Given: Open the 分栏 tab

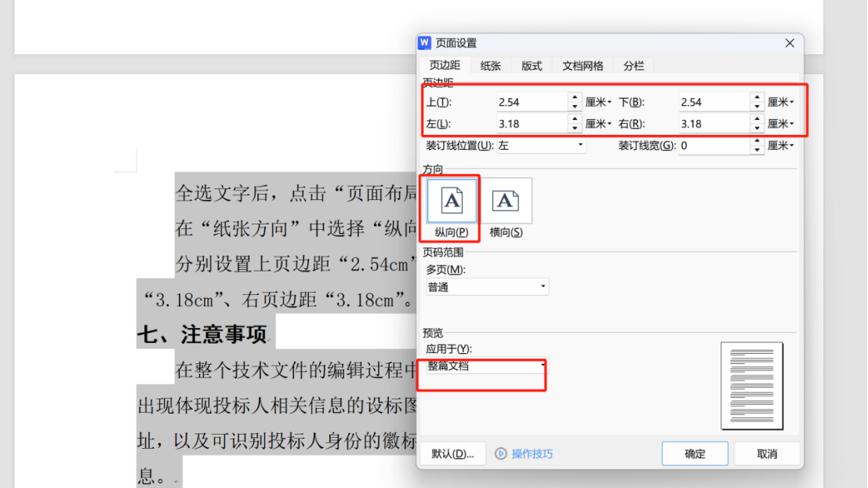Looking at the screenshot, I should (634, 66).
